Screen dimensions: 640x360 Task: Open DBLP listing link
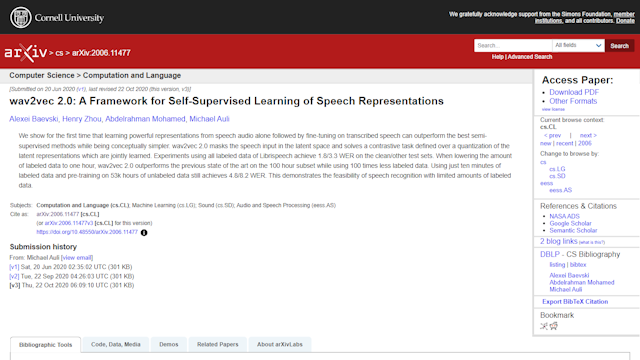[557, 265]
